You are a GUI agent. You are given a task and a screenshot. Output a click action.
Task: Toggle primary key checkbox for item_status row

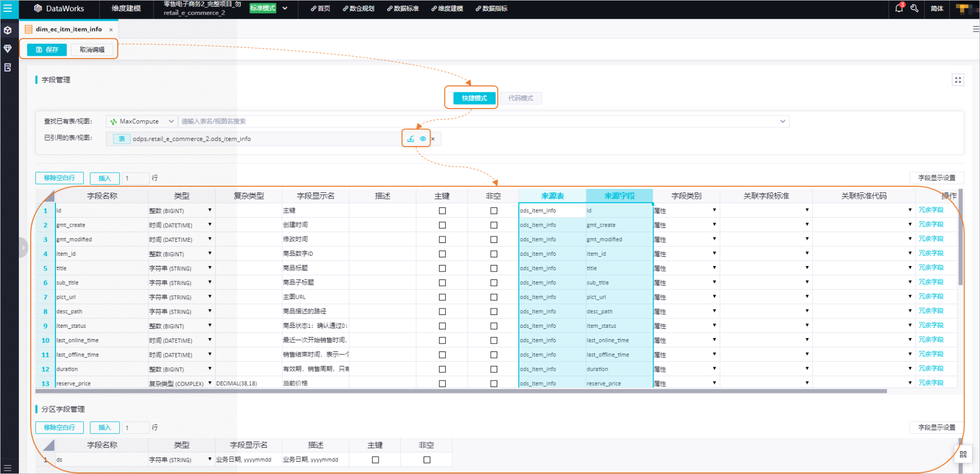(442, 326)
